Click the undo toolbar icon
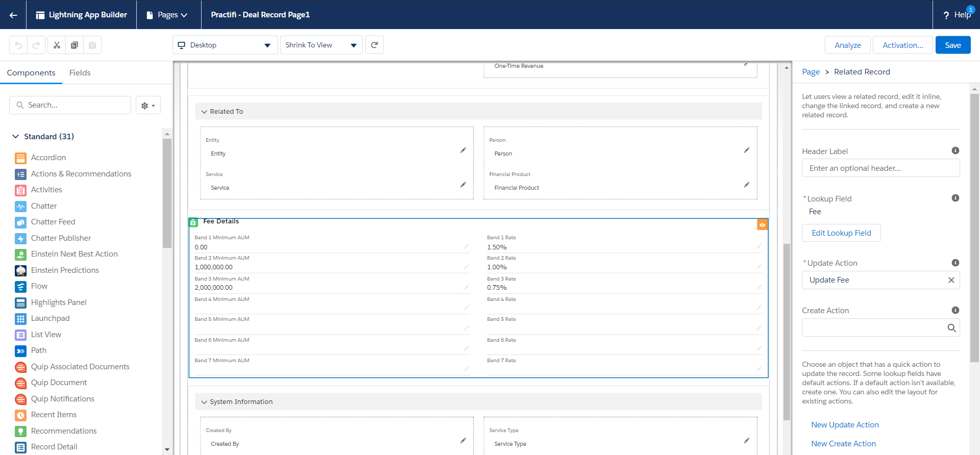 (x=18, y=45)
